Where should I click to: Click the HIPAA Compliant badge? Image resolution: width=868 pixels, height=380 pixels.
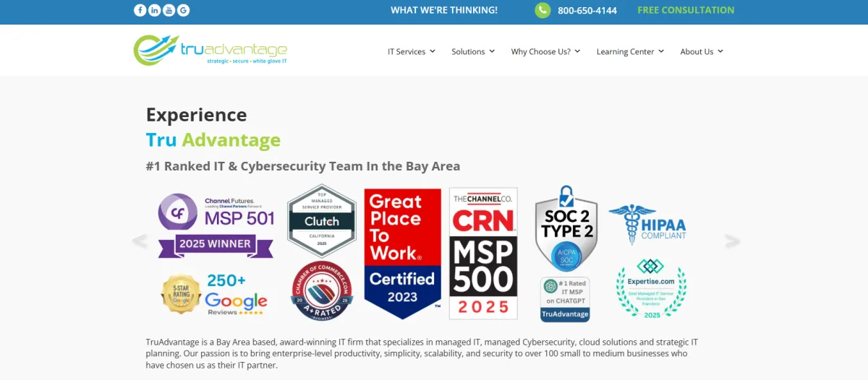[647, 223]
